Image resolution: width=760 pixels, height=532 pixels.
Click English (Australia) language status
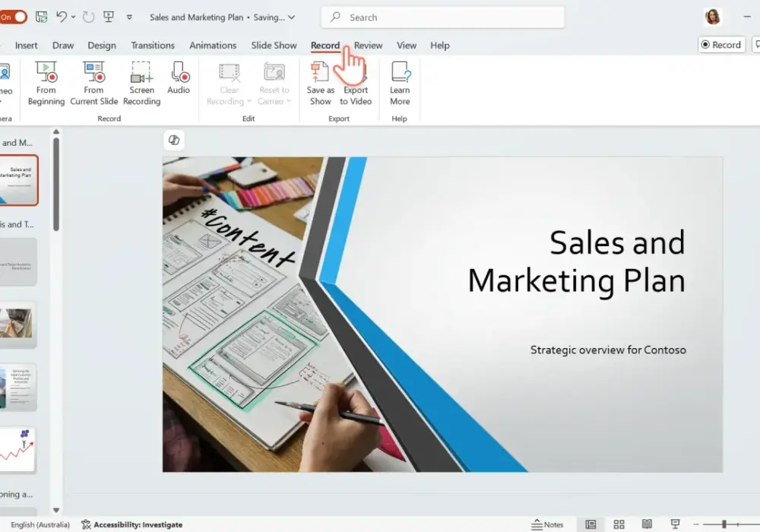tap(40, 524)
